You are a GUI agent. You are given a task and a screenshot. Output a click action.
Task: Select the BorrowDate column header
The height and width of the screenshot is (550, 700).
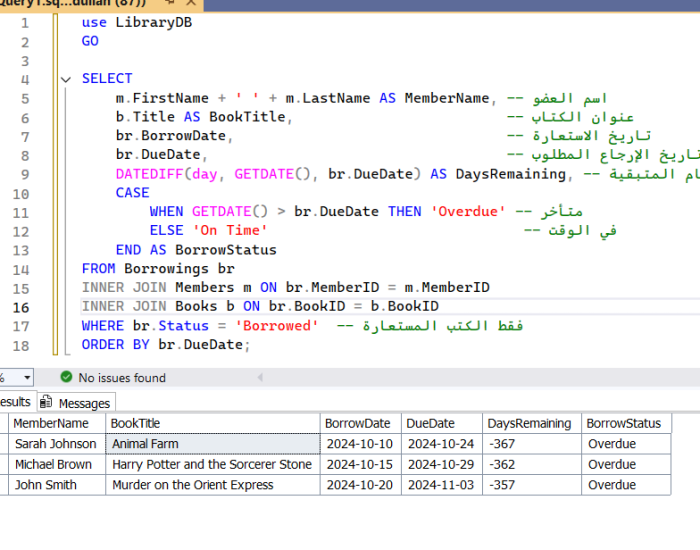point(359,423)
